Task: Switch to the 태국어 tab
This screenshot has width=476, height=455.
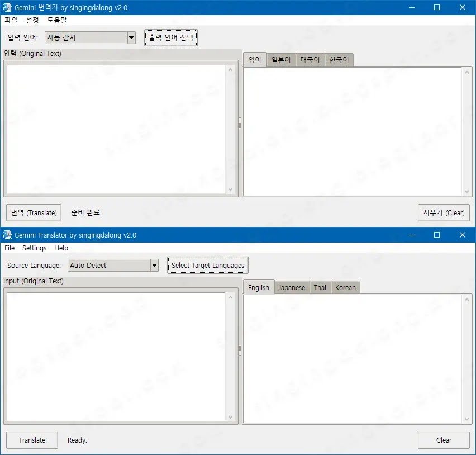Action: point(310,60)
